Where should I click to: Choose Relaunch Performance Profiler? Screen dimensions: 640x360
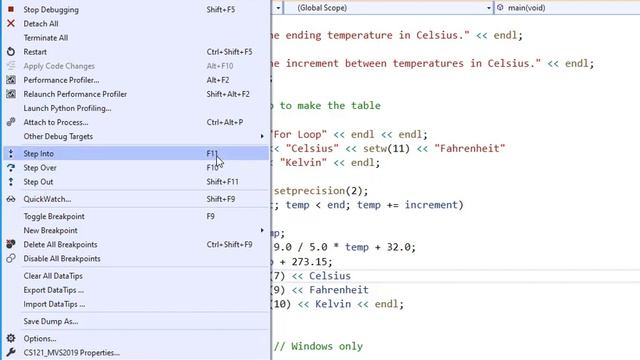click(136, 94)
